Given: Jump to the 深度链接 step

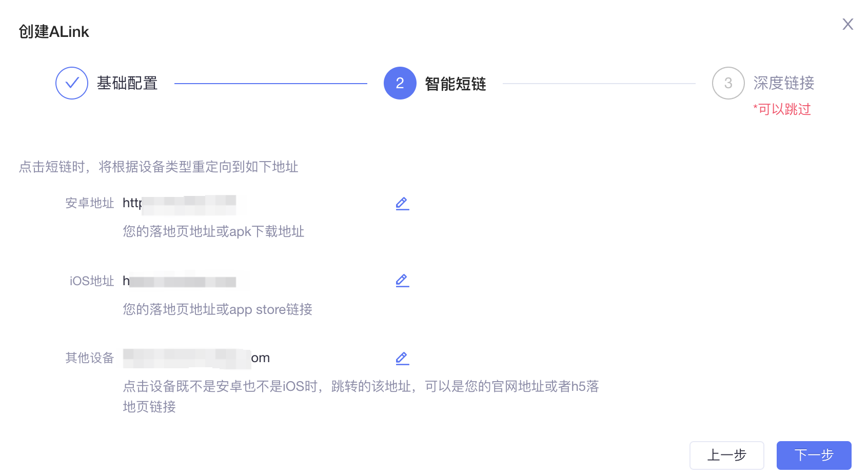Looking at the screenshot, I should [x=784, y=83].
